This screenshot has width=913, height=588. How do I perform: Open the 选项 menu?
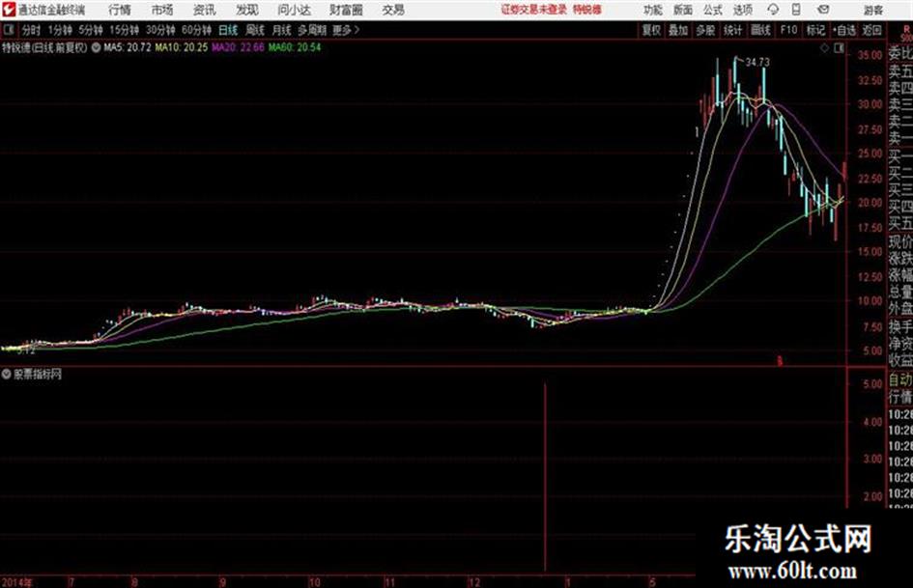(x=743, y=10)
